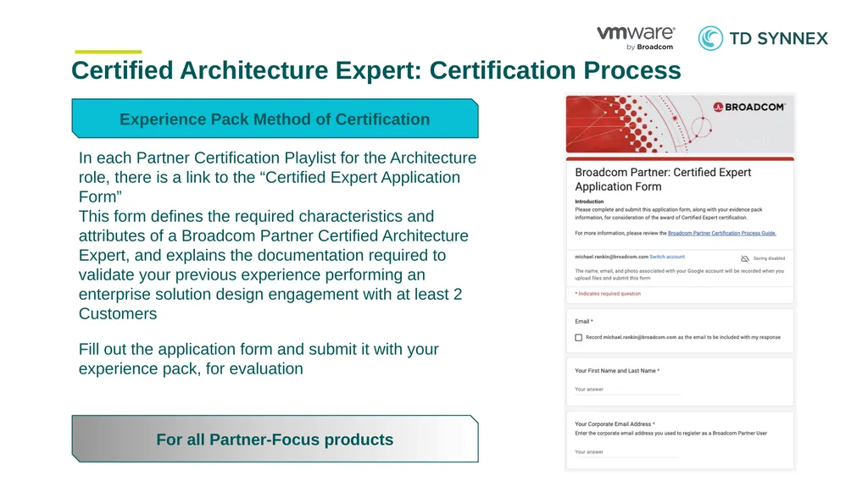Click the Saving disabled cloud icon

[744, 258]
